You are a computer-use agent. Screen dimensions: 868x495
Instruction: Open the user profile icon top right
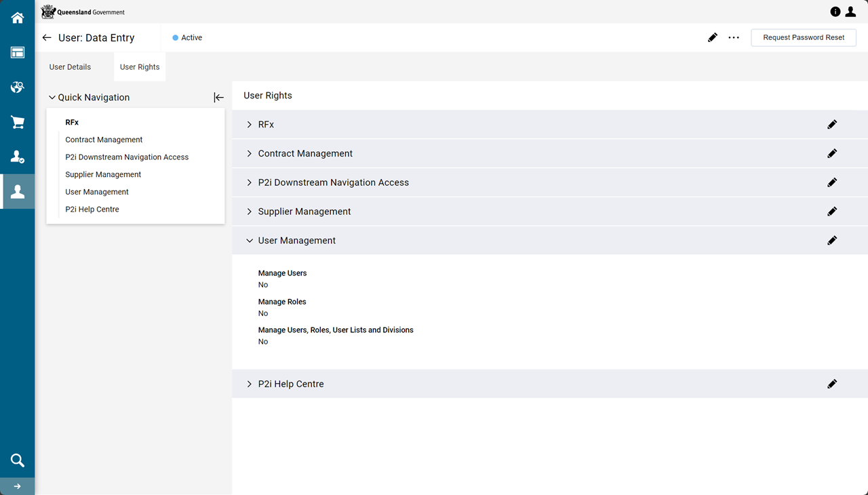[x=850, y=12]
